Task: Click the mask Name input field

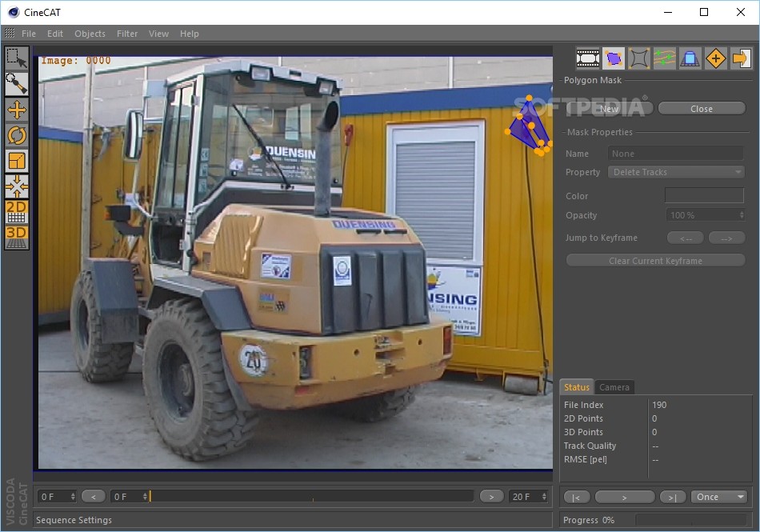Action: click(676, 154)
